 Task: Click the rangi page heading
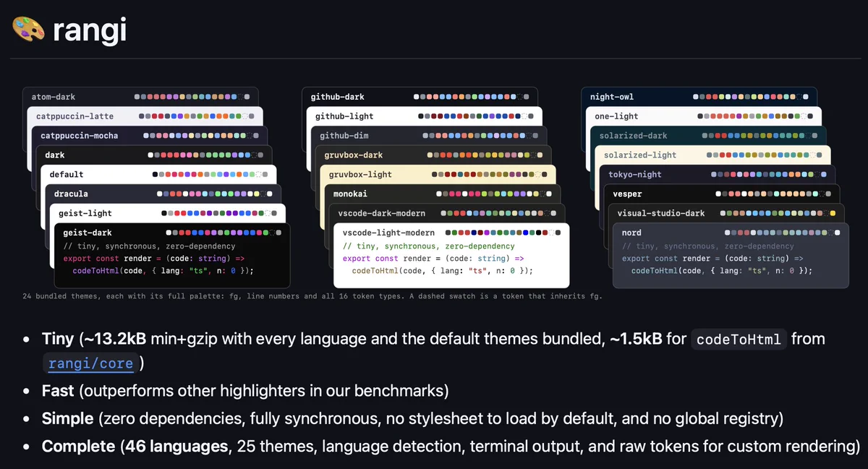[90, 30]
